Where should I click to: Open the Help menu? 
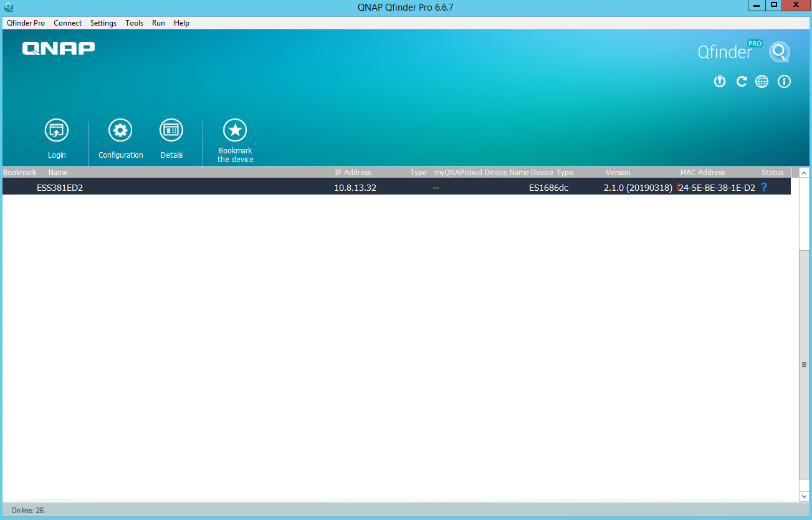click(x=181, y=23)
